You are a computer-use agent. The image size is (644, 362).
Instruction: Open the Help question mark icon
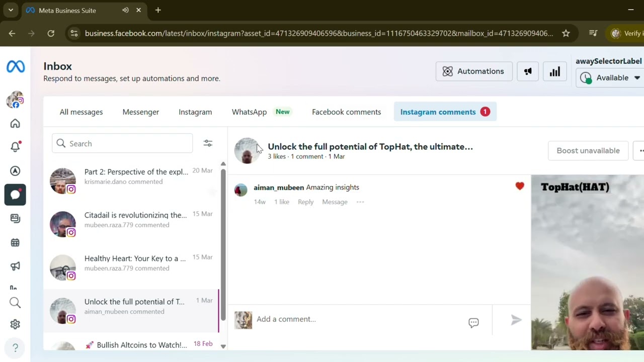(x=15, y=347)
